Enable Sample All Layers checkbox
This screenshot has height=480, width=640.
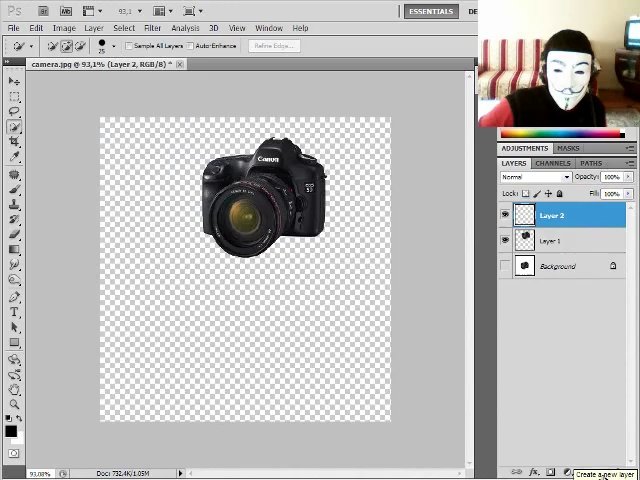129,46
